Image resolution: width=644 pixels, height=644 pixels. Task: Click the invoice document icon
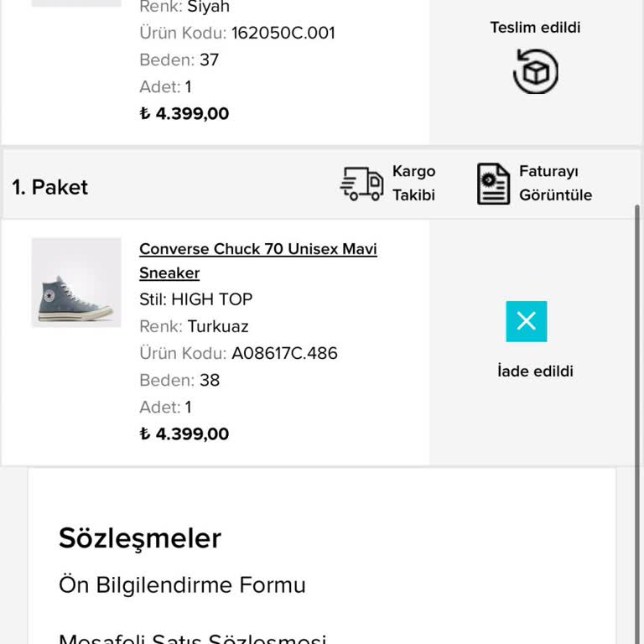(x=493, y=184)
